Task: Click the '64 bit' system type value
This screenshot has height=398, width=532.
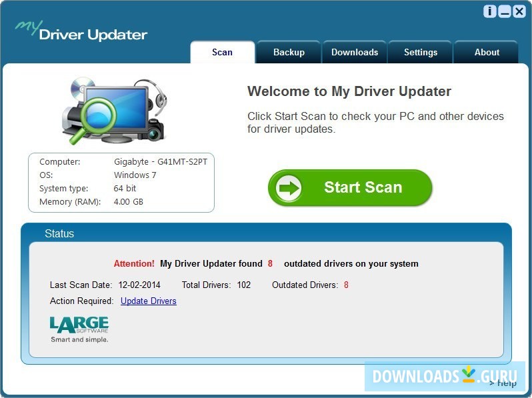Action: 125,188
